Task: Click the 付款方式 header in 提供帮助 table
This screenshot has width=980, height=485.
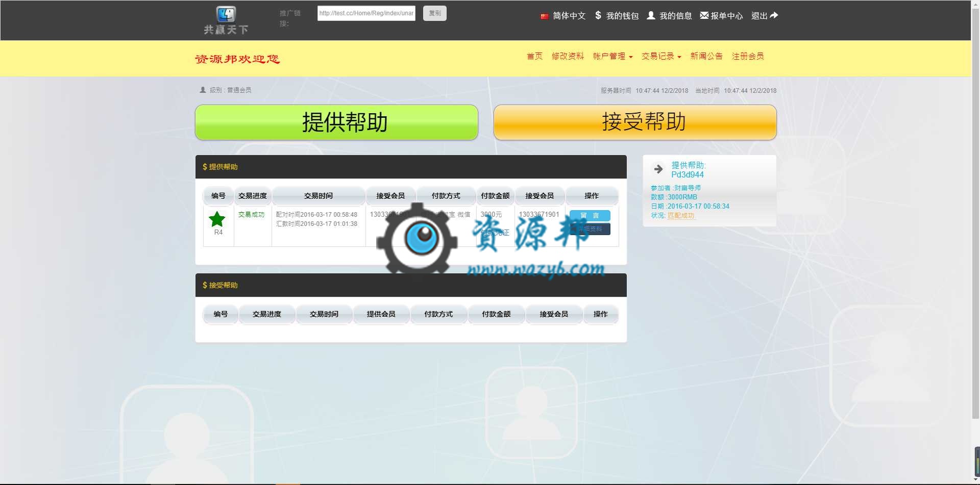Action: (x=446, y=196)
